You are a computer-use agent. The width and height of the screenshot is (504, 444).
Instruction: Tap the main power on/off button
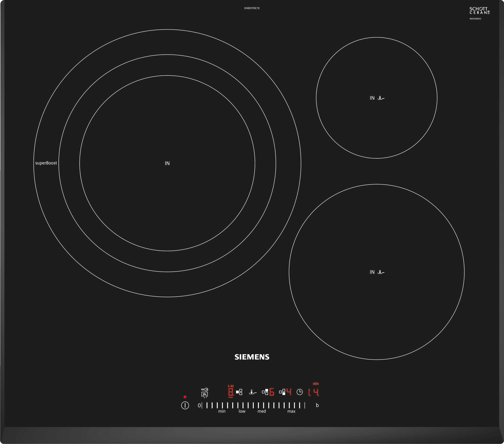coord(185,405)
